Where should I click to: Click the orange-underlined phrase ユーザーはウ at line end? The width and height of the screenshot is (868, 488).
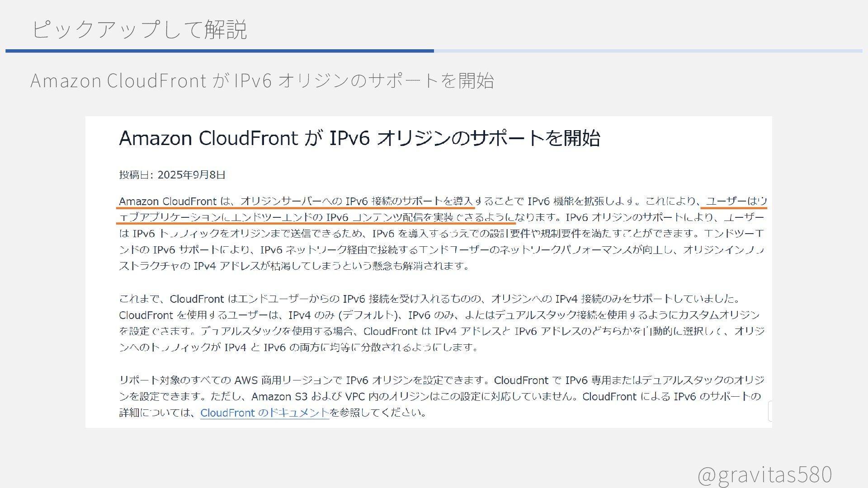[736, 201]
